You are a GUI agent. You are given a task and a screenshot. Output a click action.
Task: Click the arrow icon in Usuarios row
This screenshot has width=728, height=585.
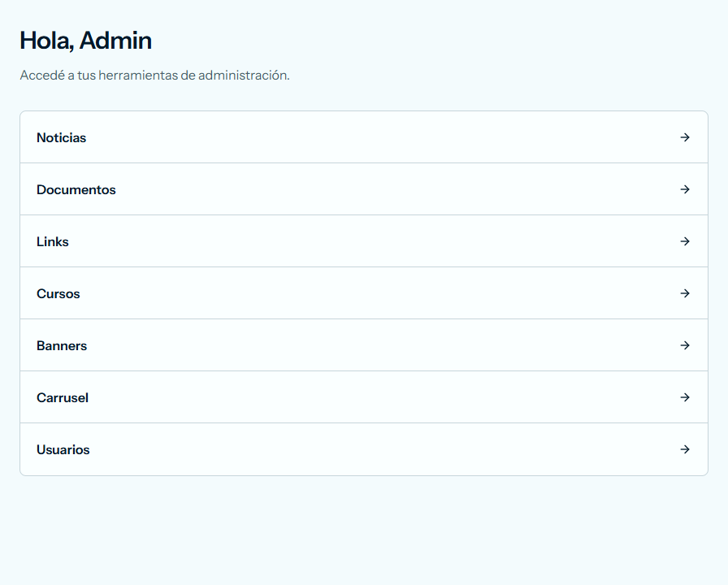pyautogui.click(x=685, y=449)
